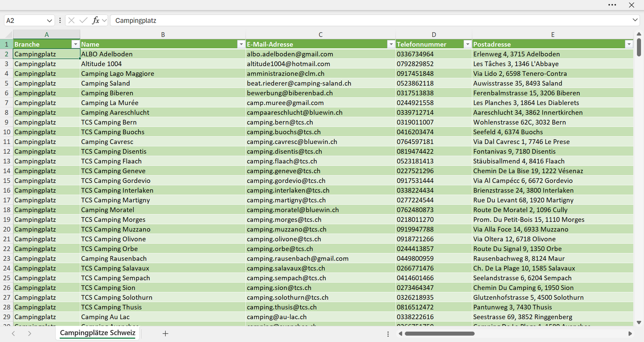Open Name column filter dropdown
644x342 pixels.
pyautogui.click(x=241, y=44)
